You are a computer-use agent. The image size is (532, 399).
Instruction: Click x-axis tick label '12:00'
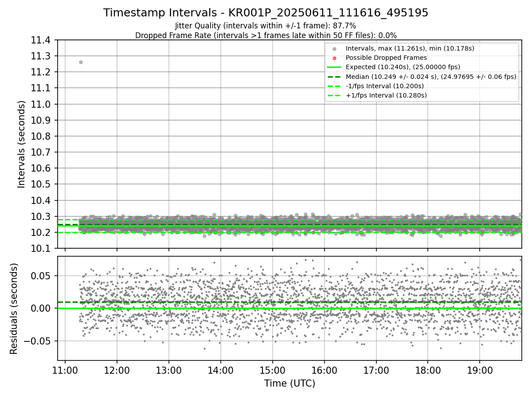pos(117,370)
